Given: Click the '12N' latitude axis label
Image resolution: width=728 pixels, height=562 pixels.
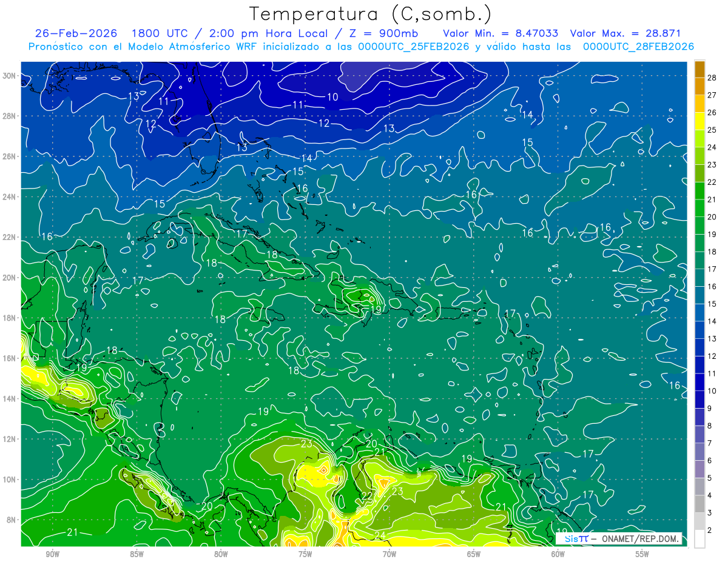Looking at the screenshot, I should click(x=9, y=439).
